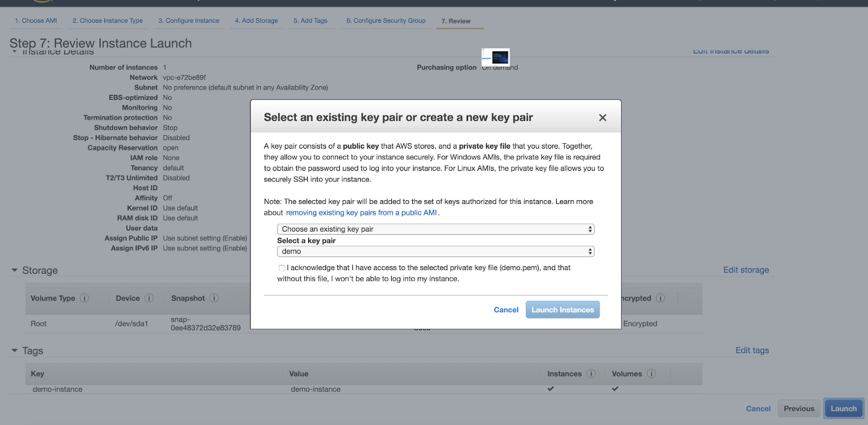Open removing existing key pairs link

(362, 212)
